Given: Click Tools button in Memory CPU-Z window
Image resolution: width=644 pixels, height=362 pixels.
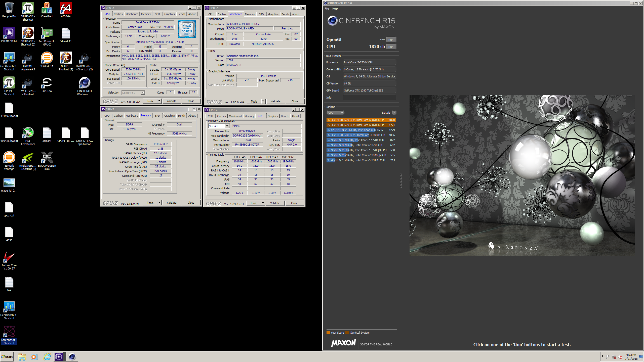Looking at the screenshot, I should click(x=150, y=203).
